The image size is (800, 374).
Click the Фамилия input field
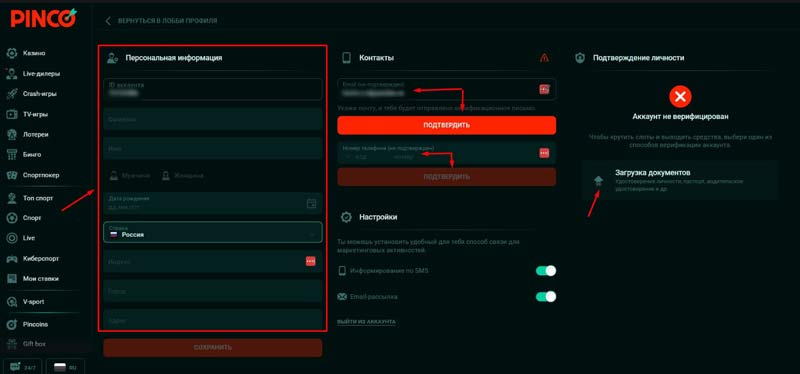[x=213, y=119]
